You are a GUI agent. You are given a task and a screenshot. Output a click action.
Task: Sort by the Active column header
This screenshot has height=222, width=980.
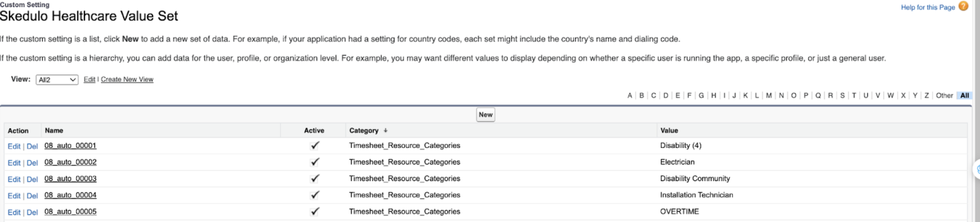[314, 131]
